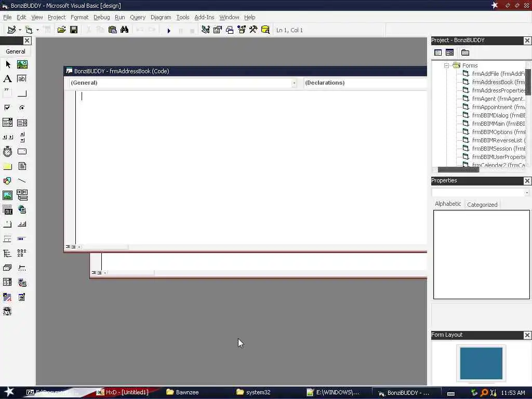Collapse the Forms folder in Project tree
The image size is (532, 399).
pos(446,65)
